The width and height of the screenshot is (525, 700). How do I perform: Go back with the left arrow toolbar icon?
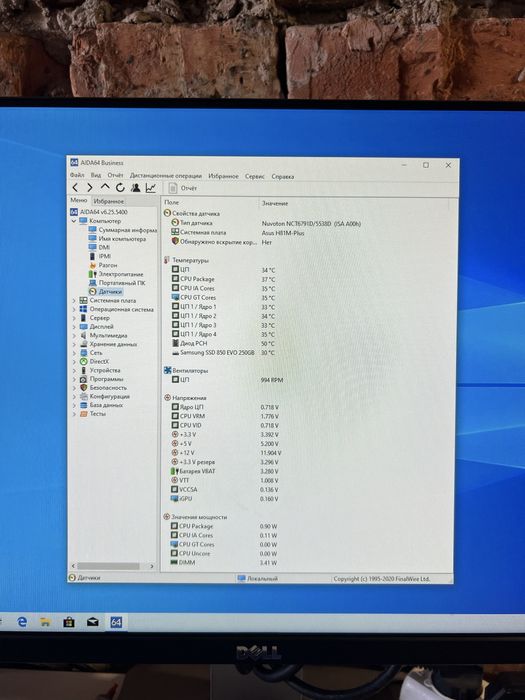pyautogui.click(x=75, y=188)
